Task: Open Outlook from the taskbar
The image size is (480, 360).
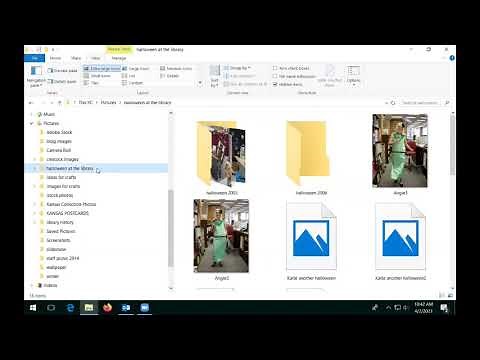Action: 126,308
